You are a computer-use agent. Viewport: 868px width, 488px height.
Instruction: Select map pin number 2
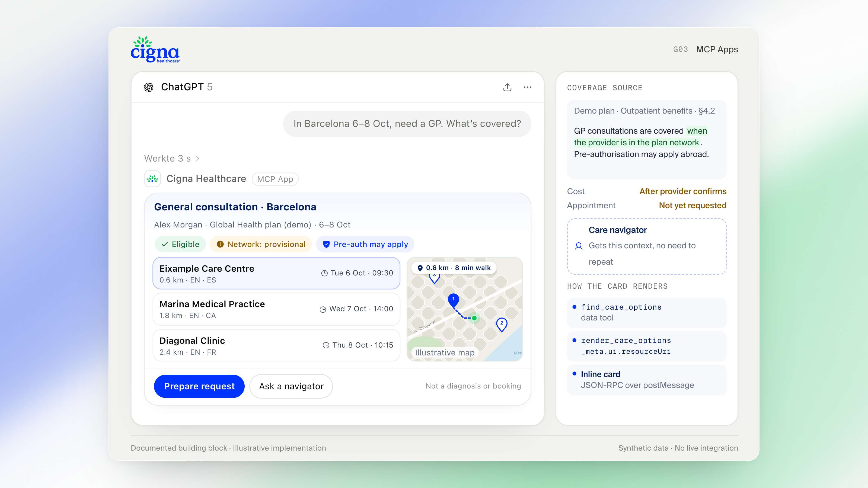(502, 324)
